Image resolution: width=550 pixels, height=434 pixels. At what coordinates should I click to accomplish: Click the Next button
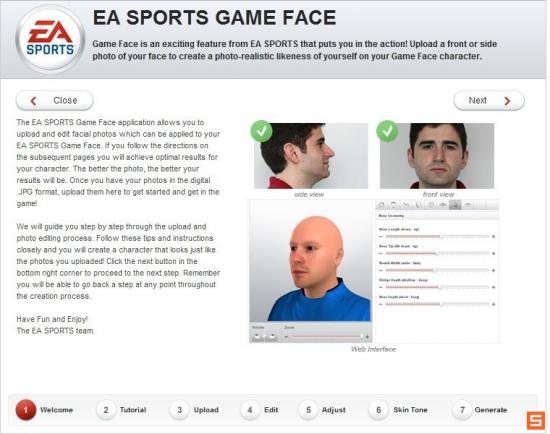click(489, 101)
